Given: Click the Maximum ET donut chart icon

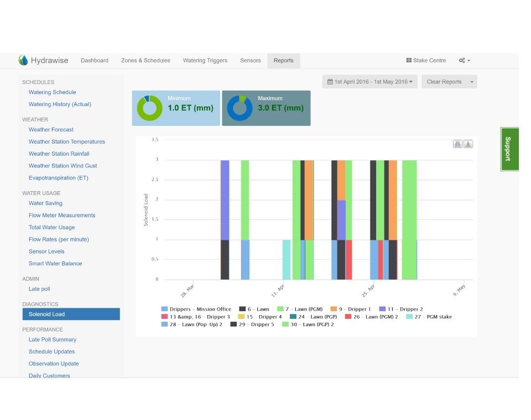Looking at the screenshot, I should pos(240,108).
